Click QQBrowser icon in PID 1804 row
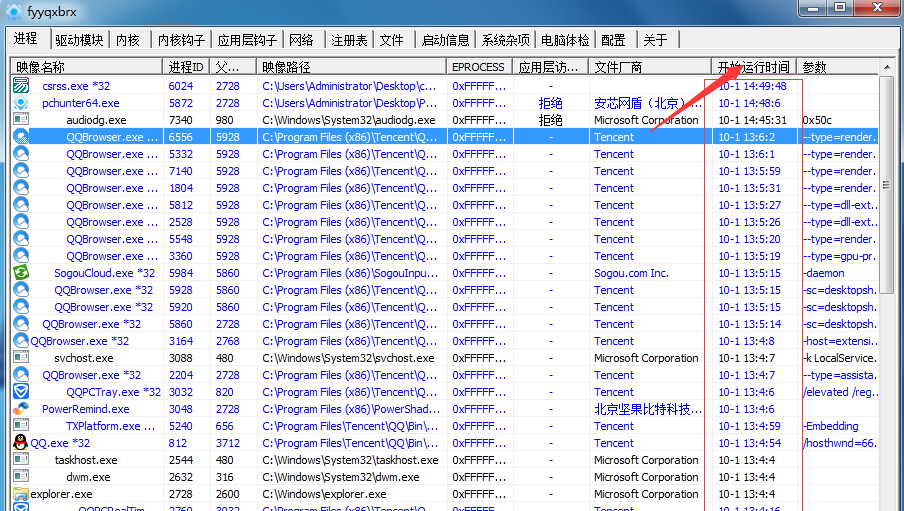This screenshot has width=904, height=511. [x=21, y=187]
